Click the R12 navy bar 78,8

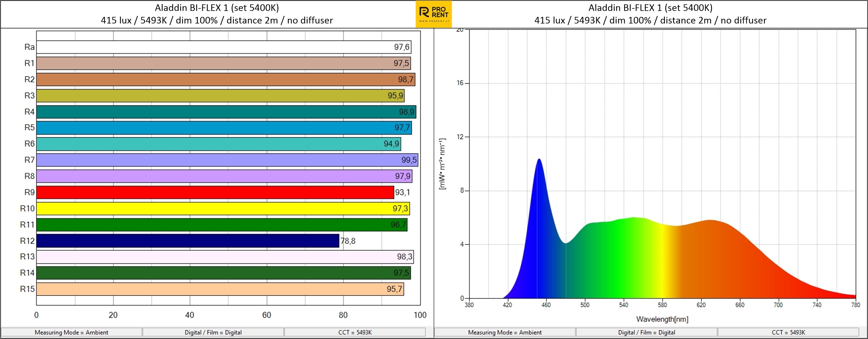(x=188, y=241)
